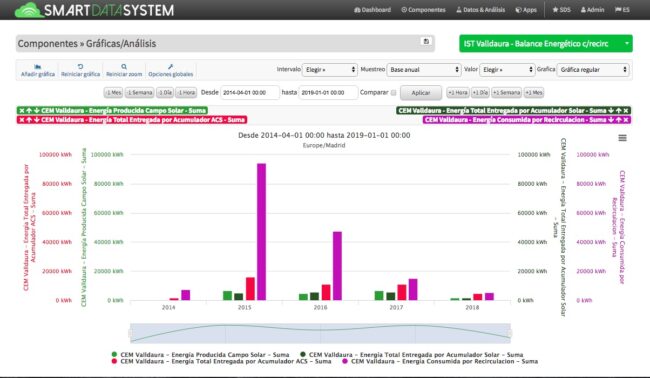Click left handle of range navigator
Screen dimensions: 650x378
pos(130,333)
